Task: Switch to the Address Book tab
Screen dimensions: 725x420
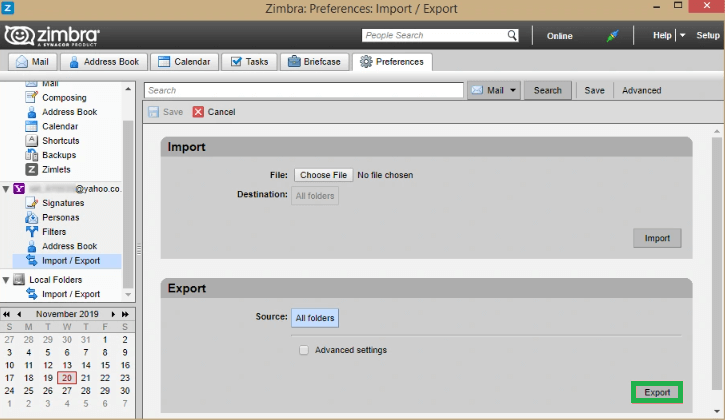Action: pos(104,62)
